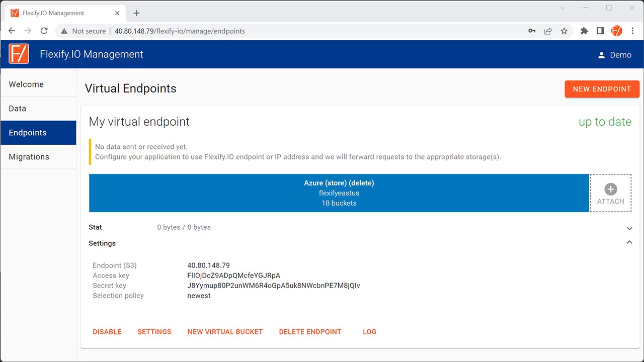
Task: Select the secret key value text
Action: [x=274, y=286]
